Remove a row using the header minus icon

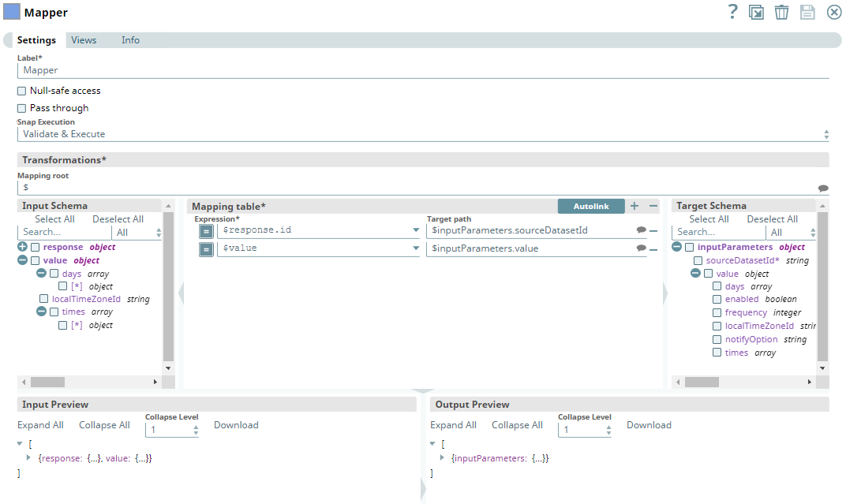coord(653,206)
